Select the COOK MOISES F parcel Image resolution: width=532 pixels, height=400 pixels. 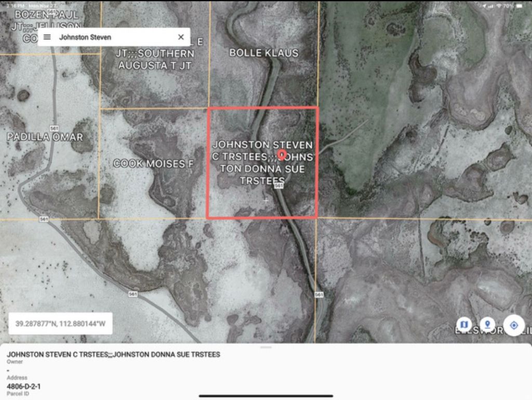pos(154,163)
